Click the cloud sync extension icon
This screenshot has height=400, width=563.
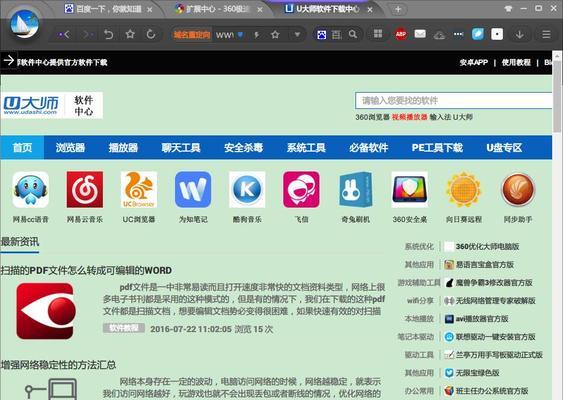(x=439, y=35)
